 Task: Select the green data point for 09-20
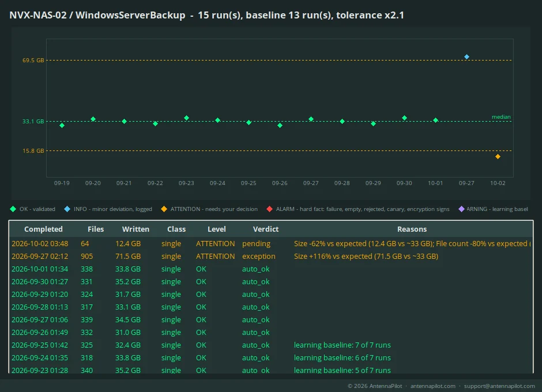pyautogui.click(x=93, y=119)
